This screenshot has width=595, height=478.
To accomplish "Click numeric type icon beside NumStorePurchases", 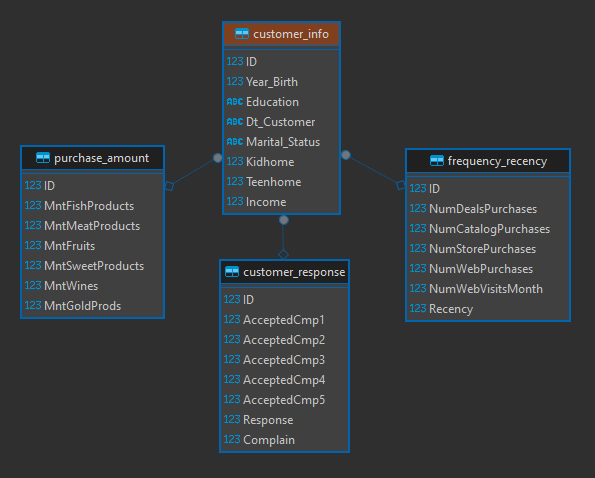I will coord(418,248).
